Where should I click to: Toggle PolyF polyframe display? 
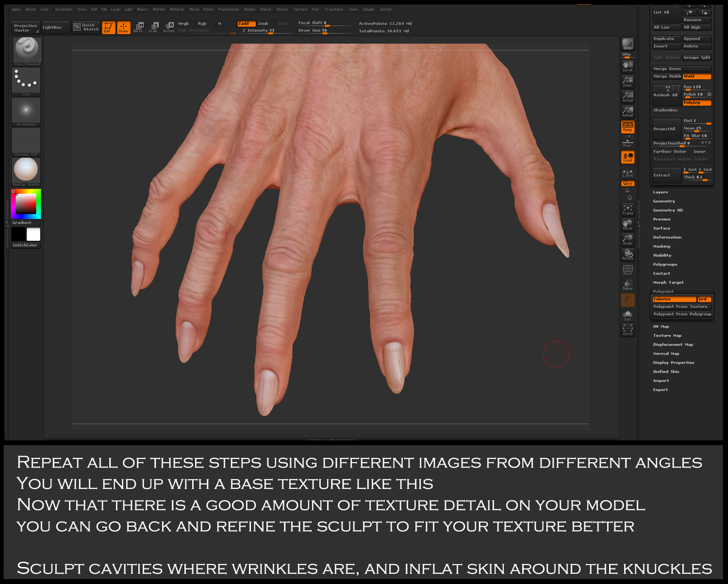pos(628,270)
